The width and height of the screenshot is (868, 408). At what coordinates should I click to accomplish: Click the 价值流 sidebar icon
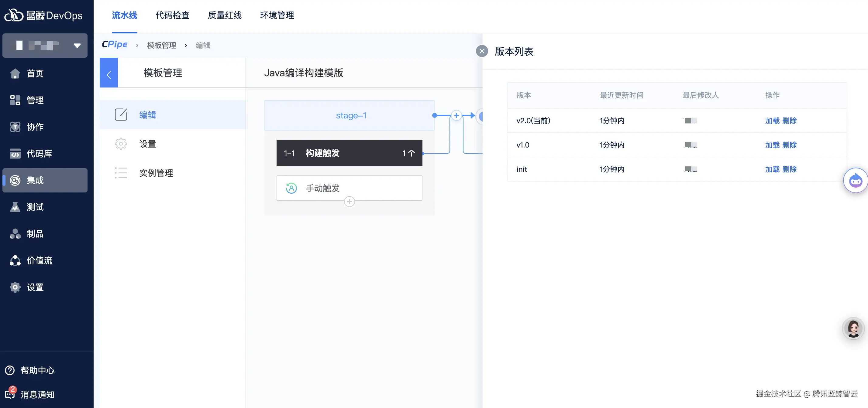coord(15,260)
